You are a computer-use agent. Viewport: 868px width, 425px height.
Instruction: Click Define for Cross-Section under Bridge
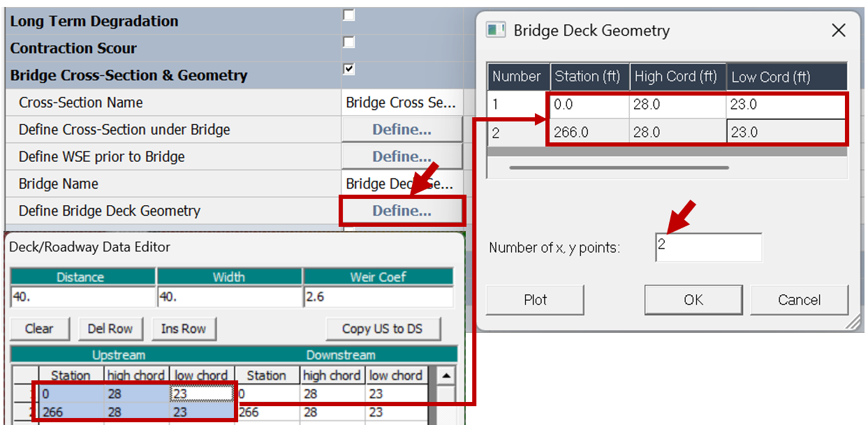402,130
